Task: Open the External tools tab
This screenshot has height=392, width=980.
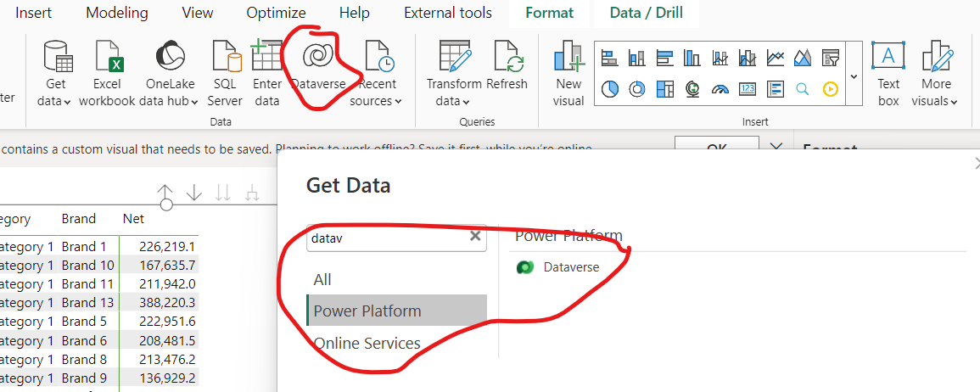Action: tap(447, 13)
